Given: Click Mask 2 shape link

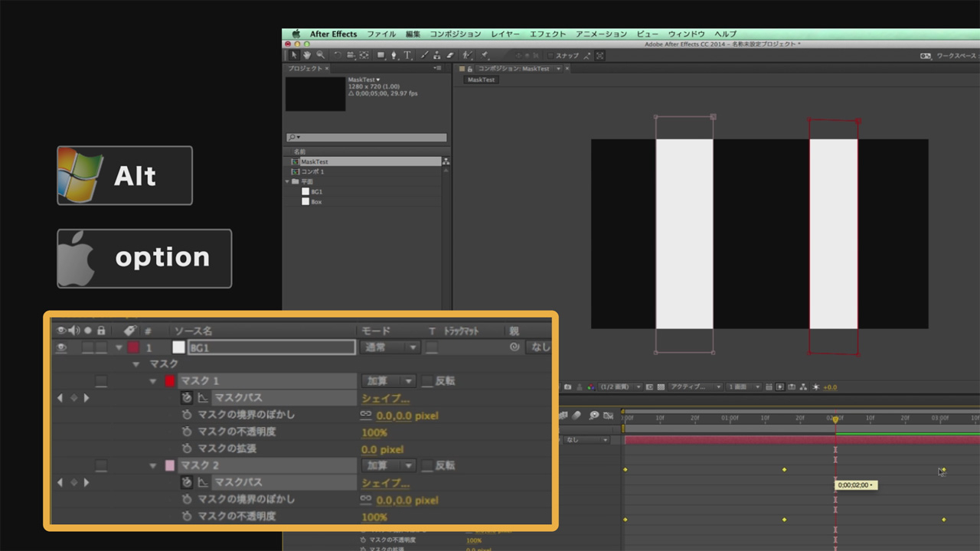Looking at the screenshot, I should 385,483.
